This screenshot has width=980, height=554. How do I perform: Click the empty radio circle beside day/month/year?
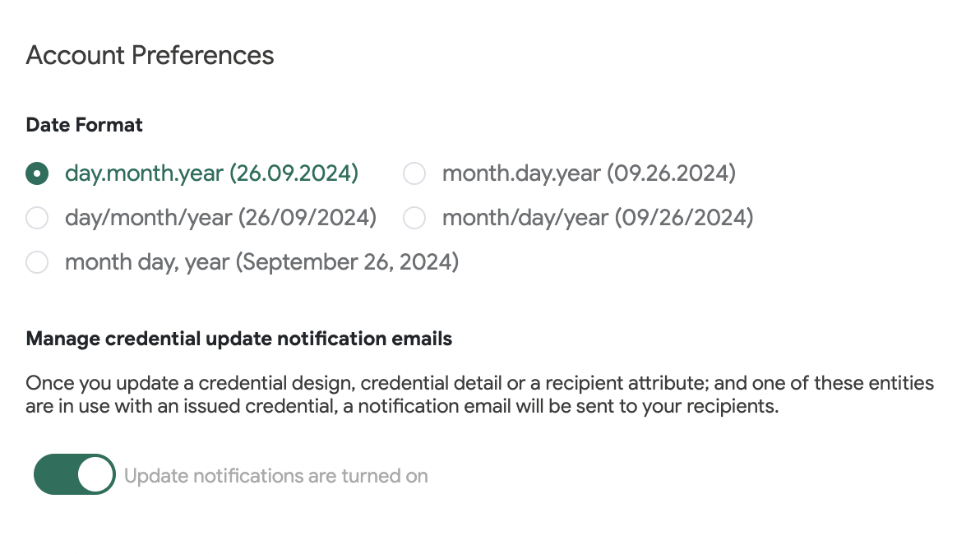point(37,218)
